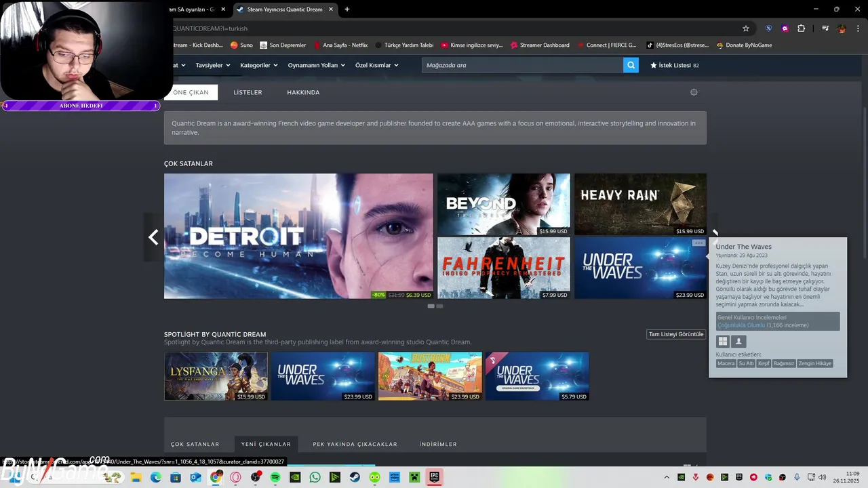868x488 pixels.
Task: Open the Prime Video taskbar icon
Action: (395, 477)
